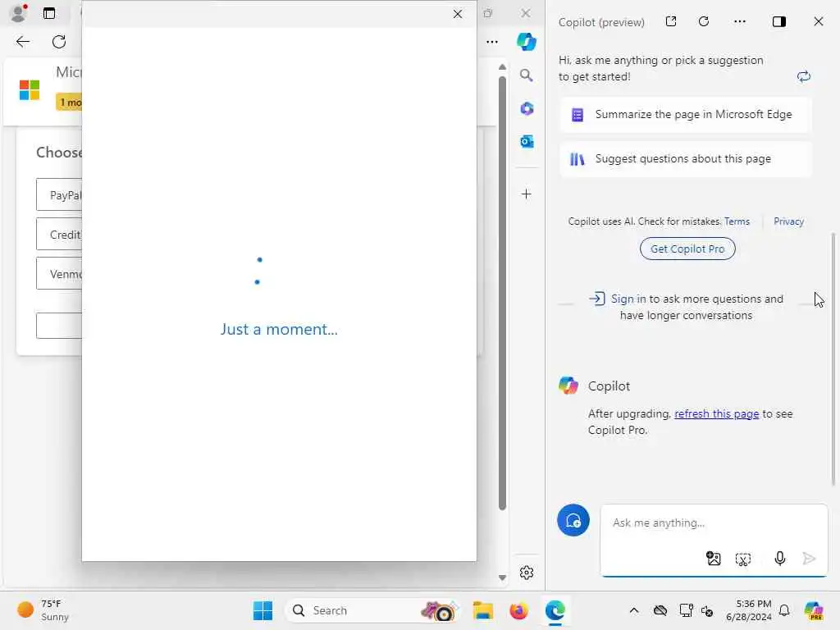
Task: Open Copilot Terms link
Action: (737, 221)
